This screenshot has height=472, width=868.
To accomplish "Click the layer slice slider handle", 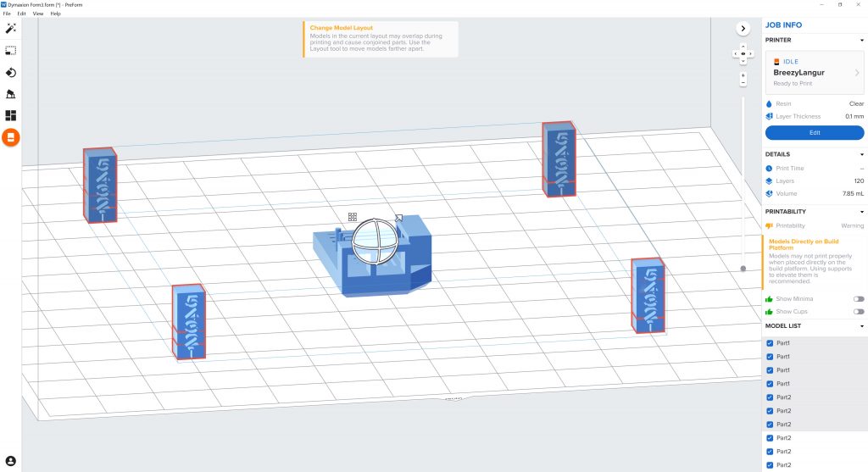I will coord(743,269).
